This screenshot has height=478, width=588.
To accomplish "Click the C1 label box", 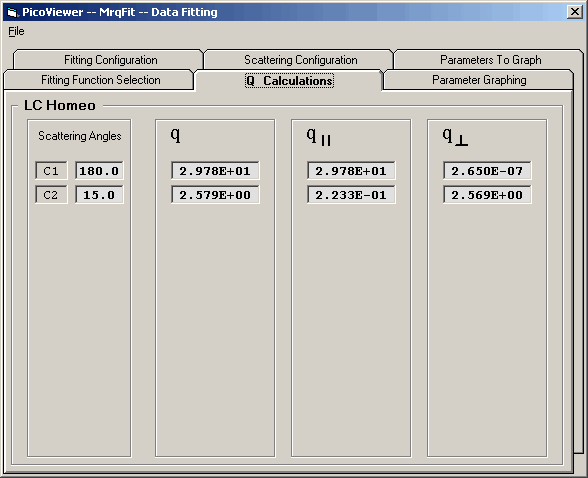I will pyautogui.click(x=51, y=171).
